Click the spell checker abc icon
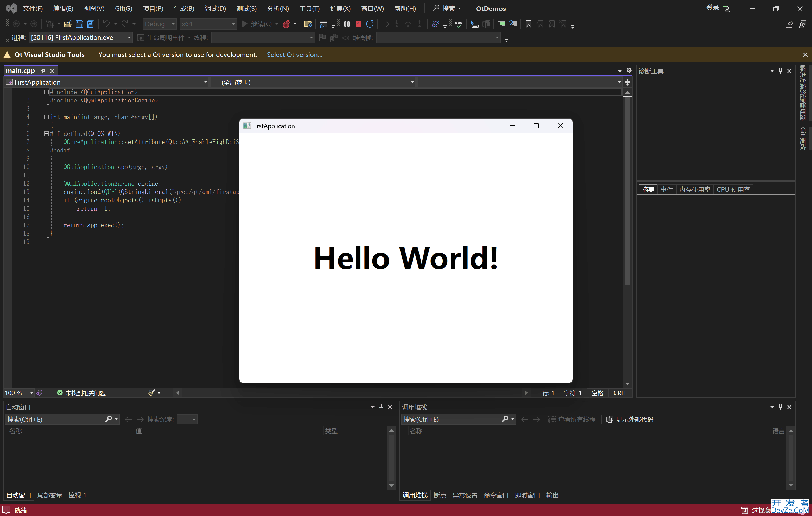 pyautogui.click(x=459, y=24)
